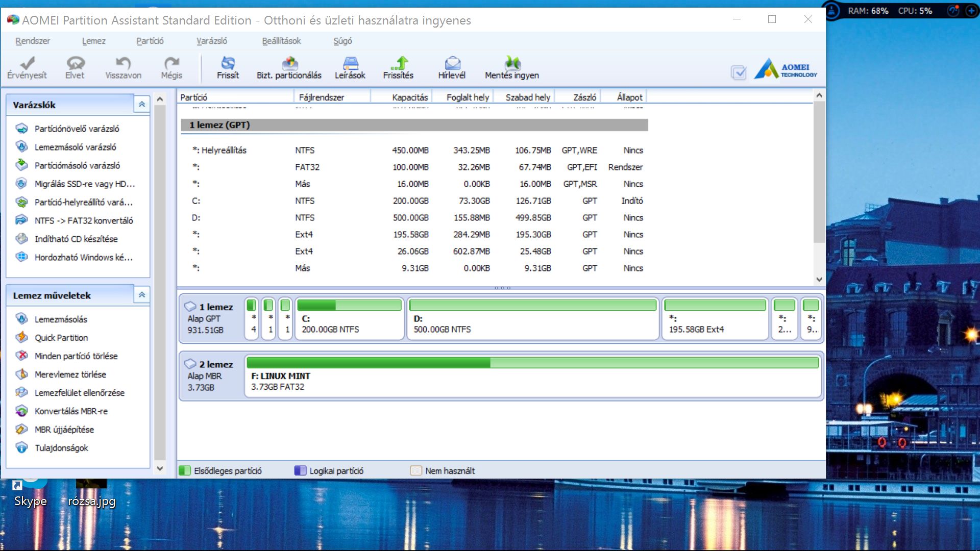980x551 pixels.
Task: Click the Mentés ingyen toolbar icon
Action: (512, 68)
